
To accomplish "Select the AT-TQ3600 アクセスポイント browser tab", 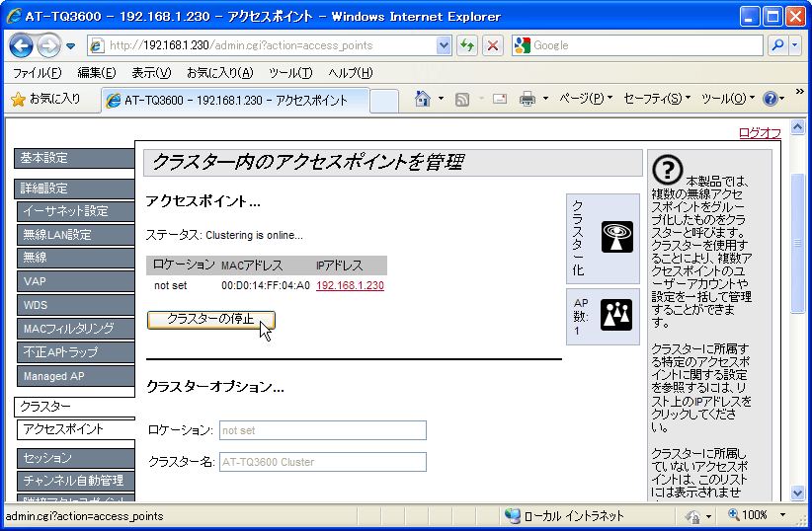I will point(236,101).
